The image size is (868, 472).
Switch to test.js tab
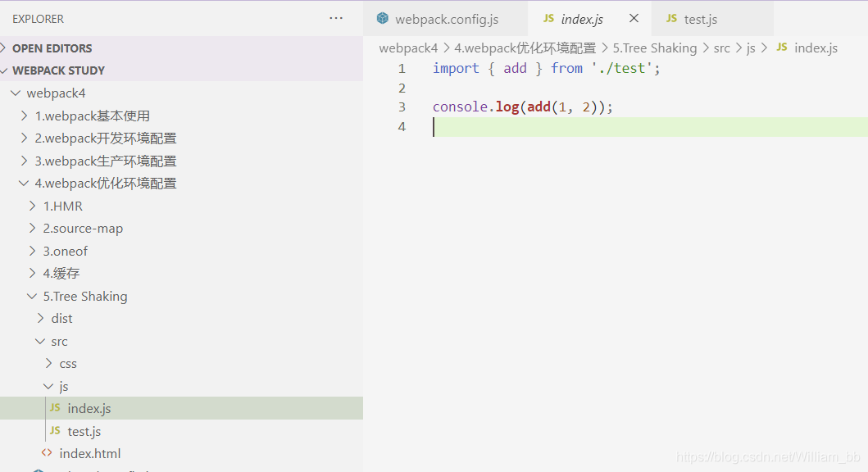tap(712, 19)
